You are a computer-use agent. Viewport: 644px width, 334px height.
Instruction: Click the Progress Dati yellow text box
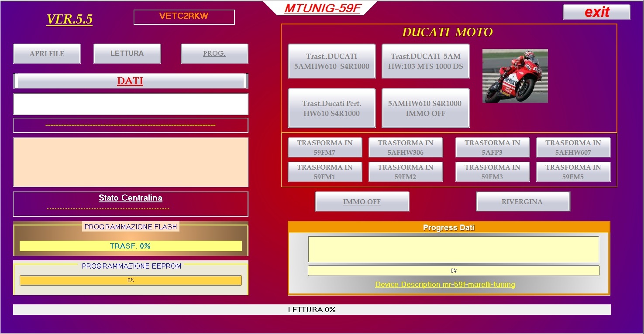[x=454, y=249]
